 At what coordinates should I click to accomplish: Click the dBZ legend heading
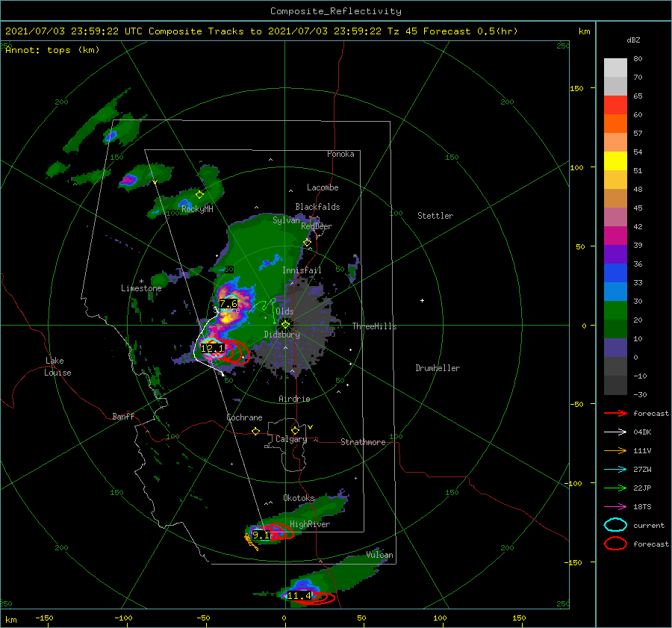tap(633, 40)
